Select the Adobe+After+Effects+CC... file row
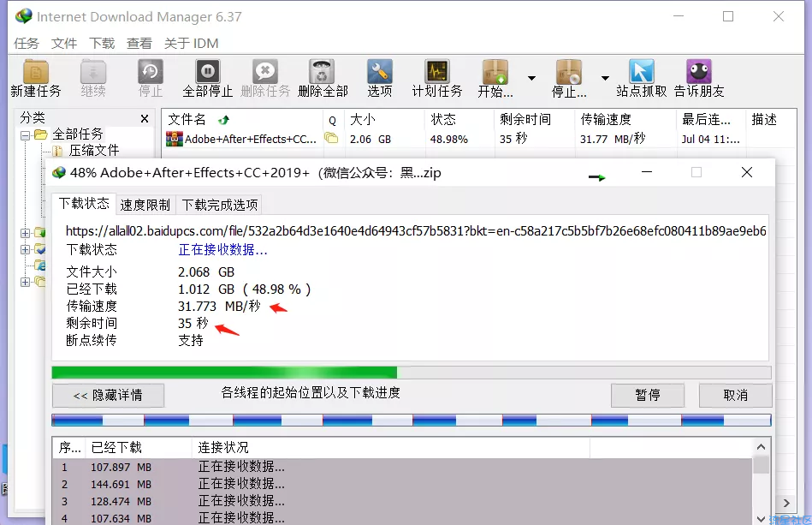Viewport: 812px width, 525px height. [x=478, y=139]
